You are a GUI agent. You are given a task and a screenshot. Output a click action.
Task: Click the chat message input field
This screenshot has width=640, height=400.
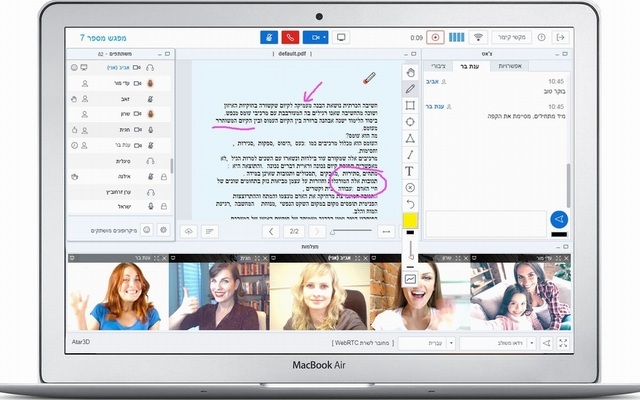click(x=486, y=224)
